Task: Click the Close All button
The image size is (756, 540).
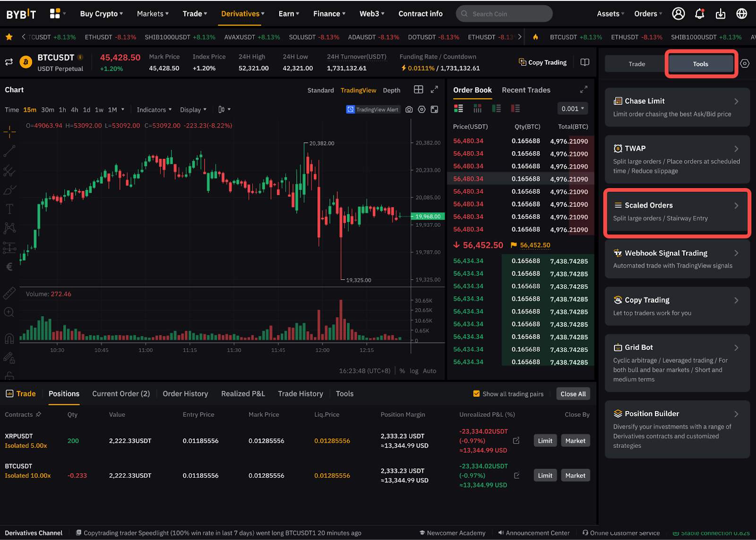Action: tap(573, 394)
